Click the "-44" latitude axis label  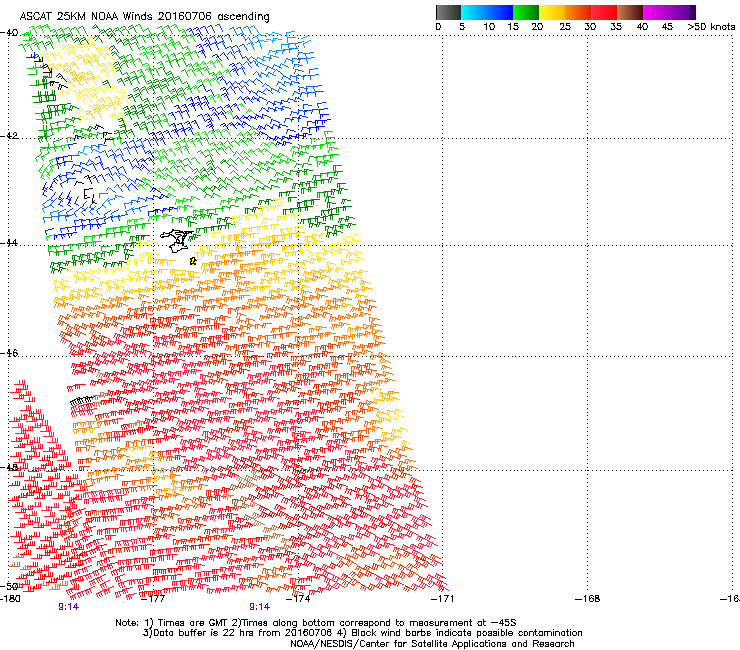(9, 243)
